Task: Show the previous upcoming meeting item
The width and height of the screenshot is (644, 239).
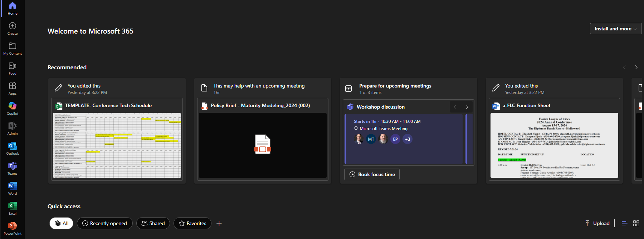Action: tap(455, 107)
